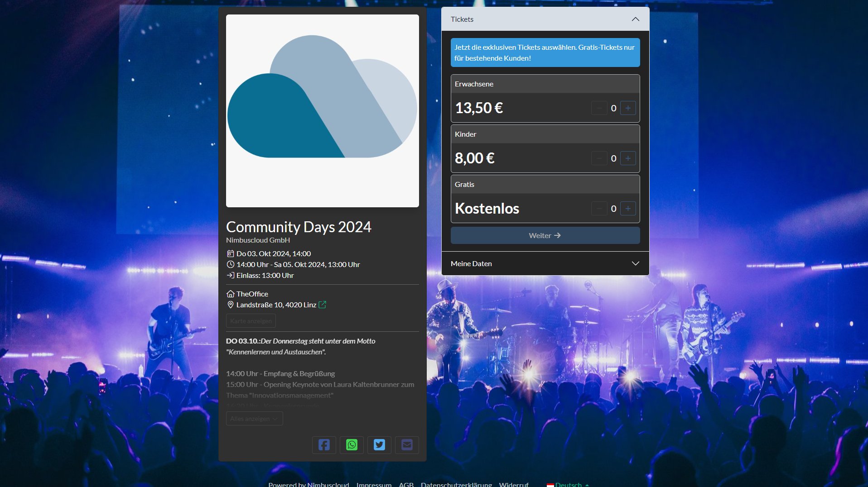Expand description with Alles anzeigen
The image size is (868, 487).
pyautogui.click(x=254, y=419)
